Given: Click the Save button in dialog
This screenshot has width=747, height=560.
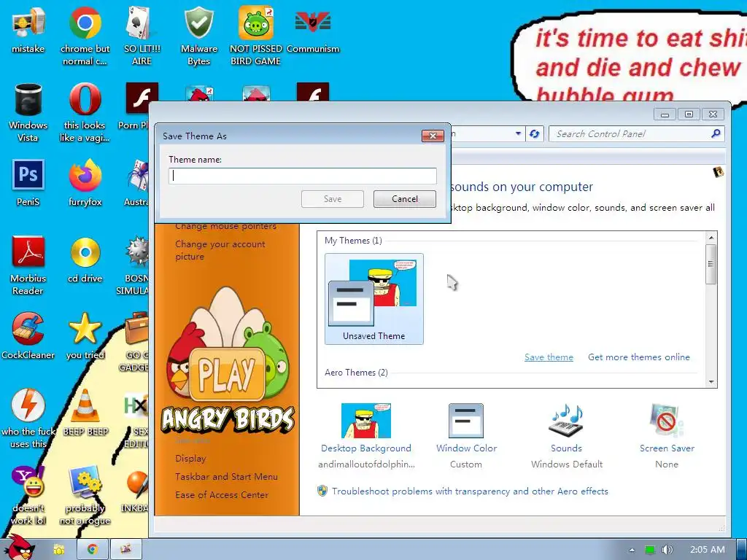Looking at the screenshot, I should (x=333, y=199).
